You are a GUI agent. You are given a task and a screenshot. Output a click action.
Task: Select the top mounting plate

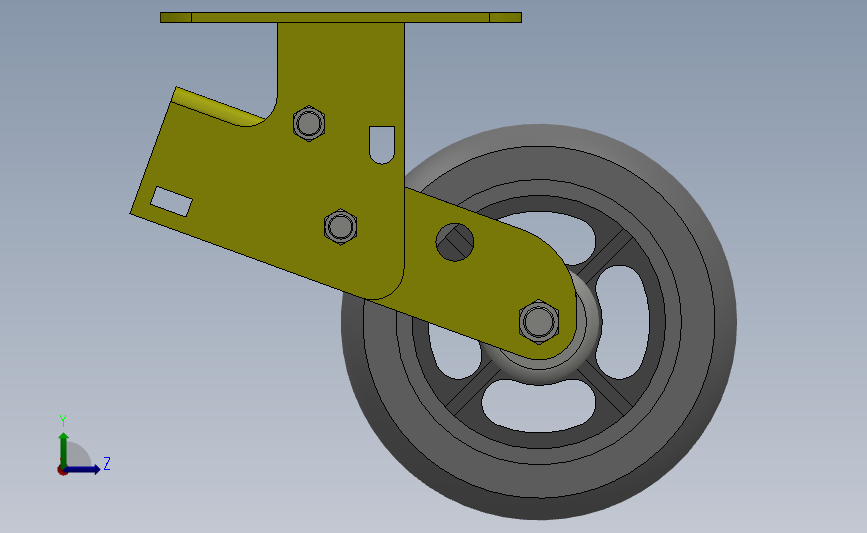pos(341,18)
